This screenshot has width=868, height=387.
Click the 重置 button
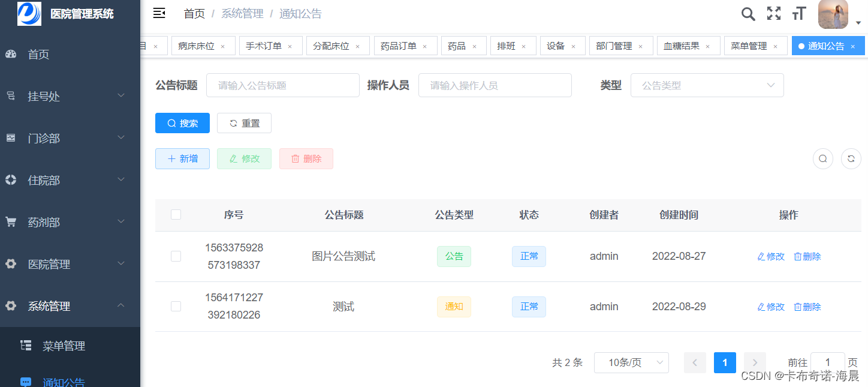(x=244, y=123)
